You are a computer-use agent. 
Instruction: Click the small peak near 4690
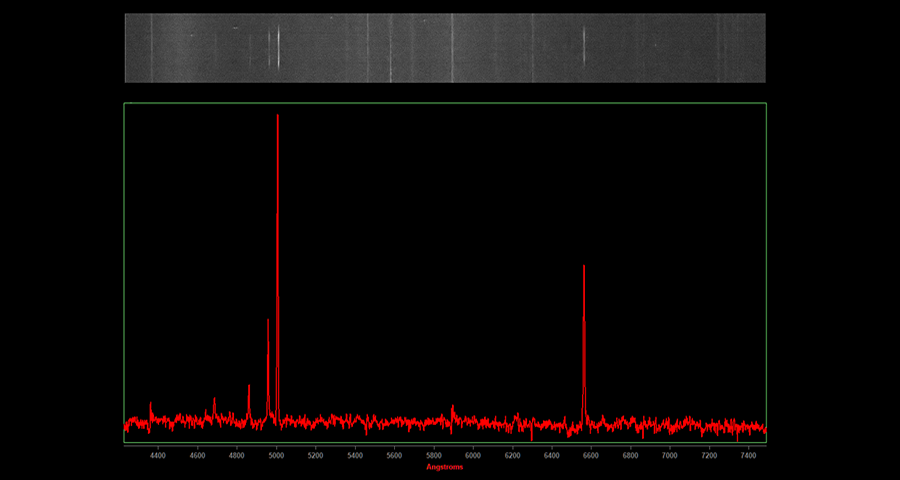pyautogui.click(x=214, y=401)
